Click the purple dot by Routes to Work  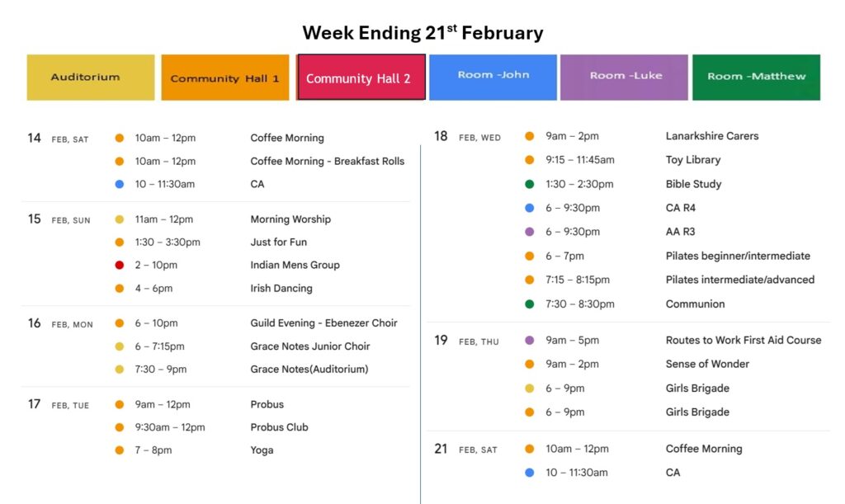(530, 341)
